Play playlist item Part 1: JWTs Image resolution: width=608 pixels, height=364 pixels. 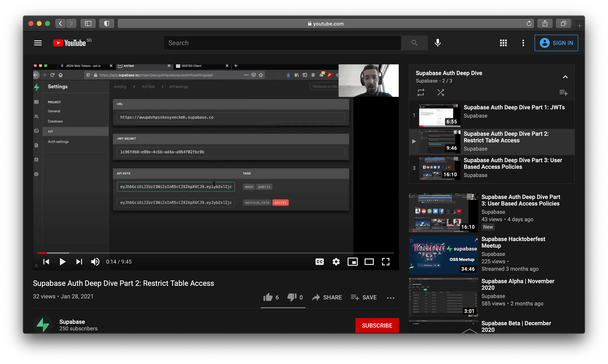(x=492, y=115)
